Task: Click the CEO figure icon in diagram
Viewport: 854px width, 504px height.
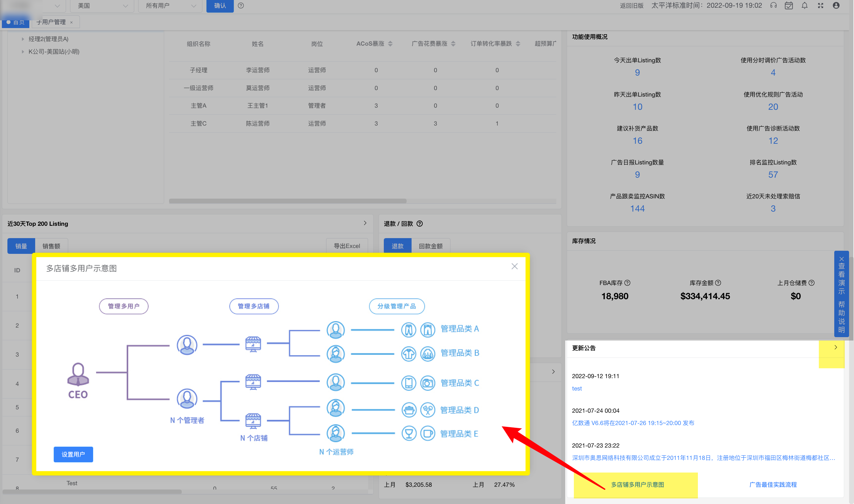Action: click(78, 374)
